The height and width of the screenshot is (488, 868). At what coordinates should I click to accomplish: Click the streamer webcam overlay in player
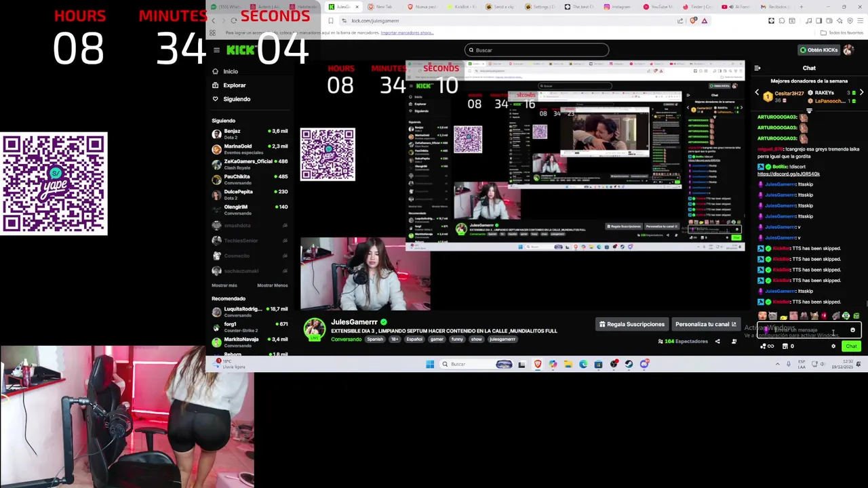pyautogui.click(x=365, y=274)
